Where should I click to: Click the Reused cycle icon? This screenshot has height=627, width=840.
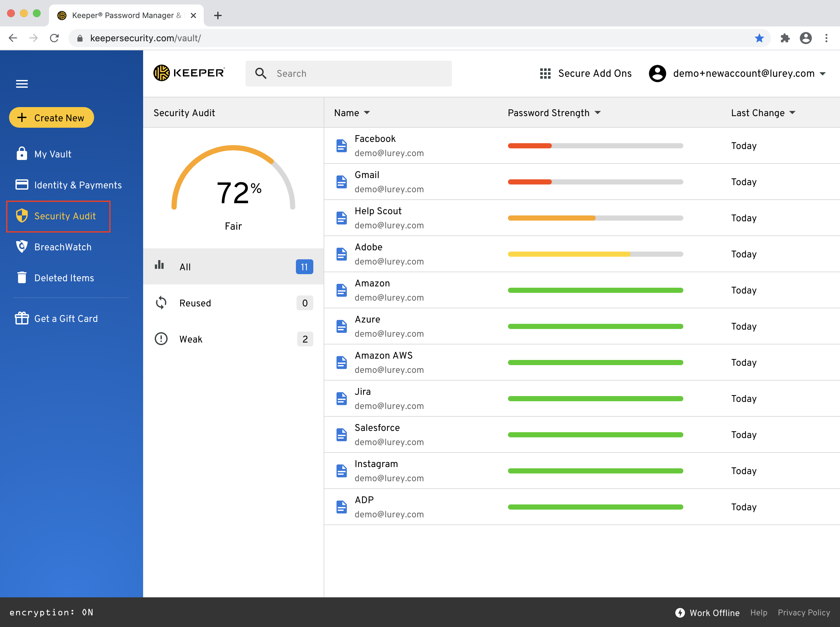click(x=161, y=303)
